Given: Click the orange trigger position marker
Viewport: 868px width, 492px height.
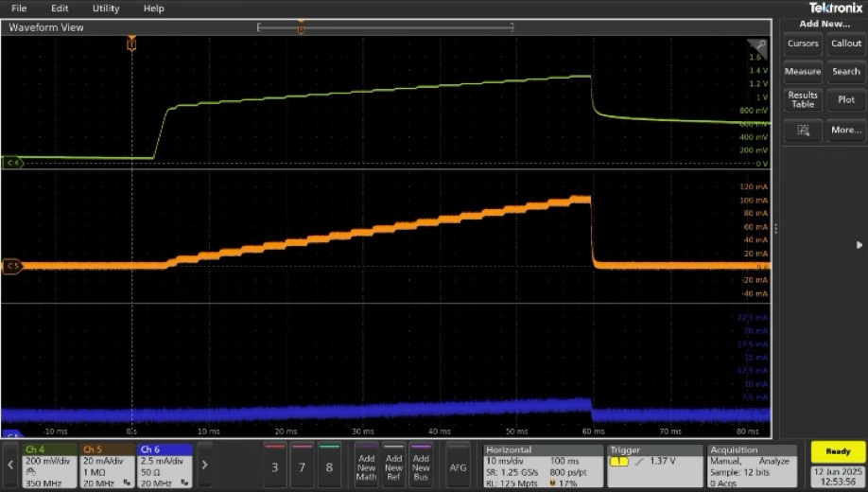Looking at the screenshot, I should point(131,44).
